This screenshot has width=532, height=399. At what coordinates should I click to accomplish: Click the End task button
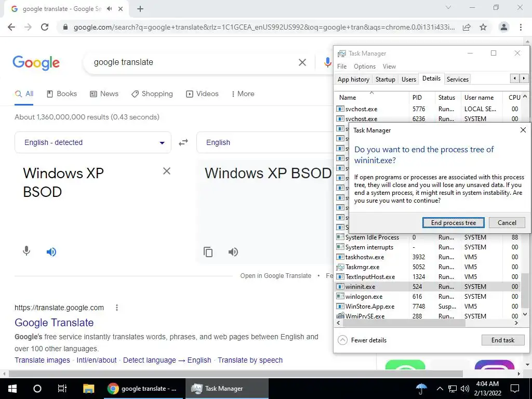pyautogui.click(x=503, y=340)
